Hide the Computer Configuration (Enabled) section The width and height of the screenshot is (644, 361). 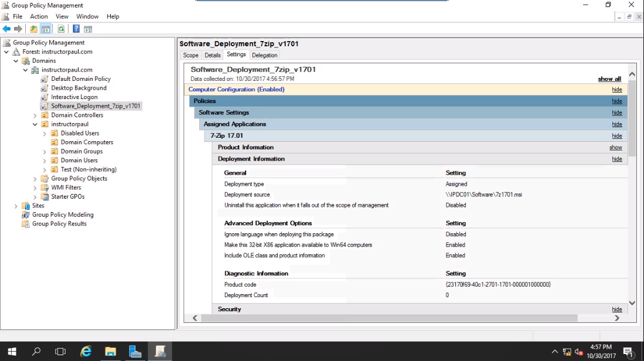point(617,90)
